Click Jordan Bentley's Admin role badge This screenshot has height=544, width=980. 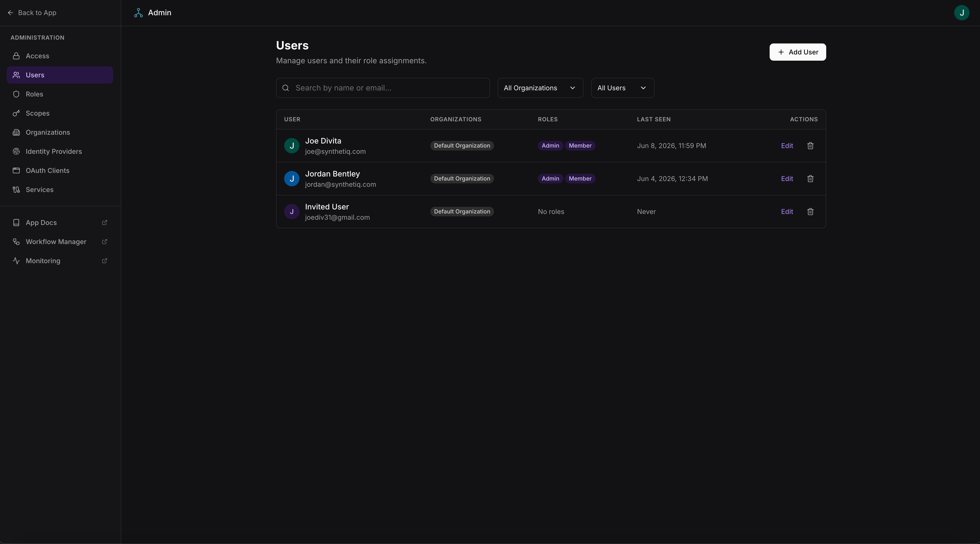[550, 179]
